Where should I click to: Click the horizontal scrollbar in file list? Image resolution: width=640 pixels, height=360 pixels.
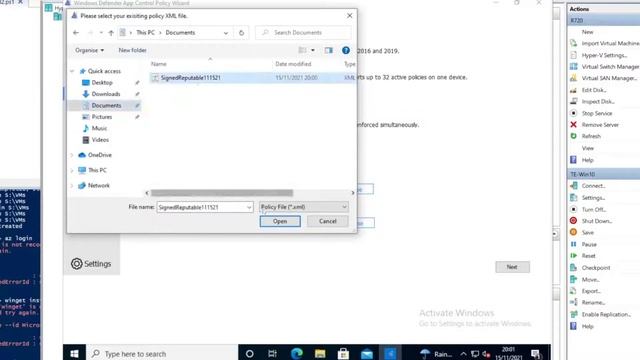pyautogui.click(x=222, y=193)
